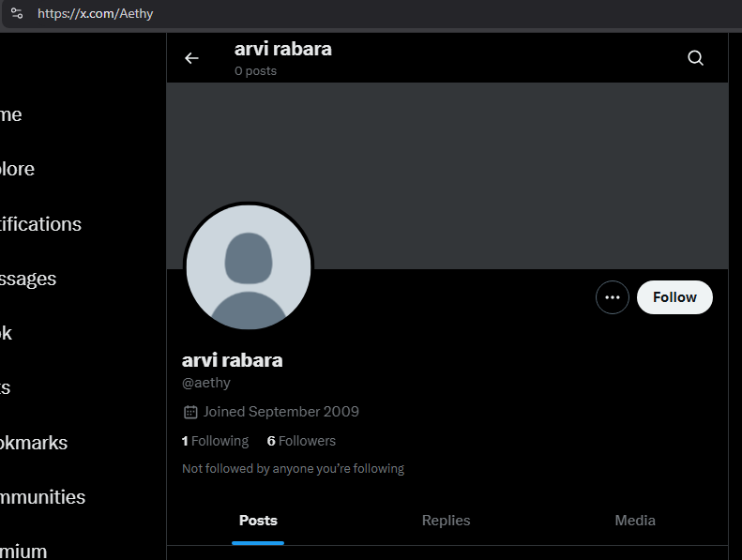
Task: Switch to the Posts tab
Action: coord(258,521)
